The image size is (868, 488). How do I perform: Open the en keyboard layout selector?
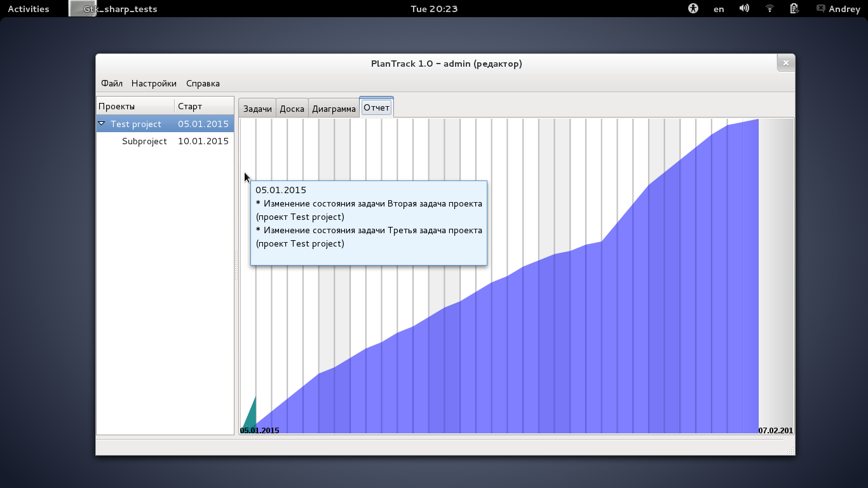[719, 9]
